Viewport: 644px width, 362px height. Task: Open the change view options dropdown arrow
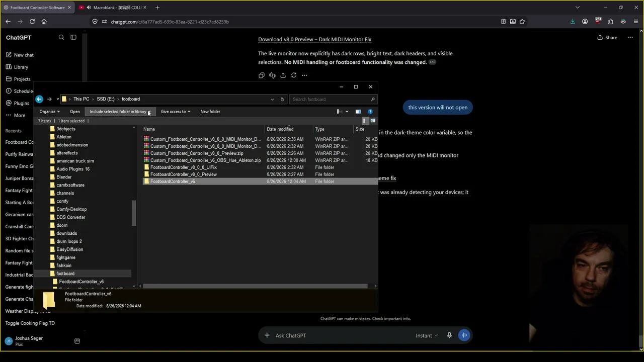coord(347,112)
